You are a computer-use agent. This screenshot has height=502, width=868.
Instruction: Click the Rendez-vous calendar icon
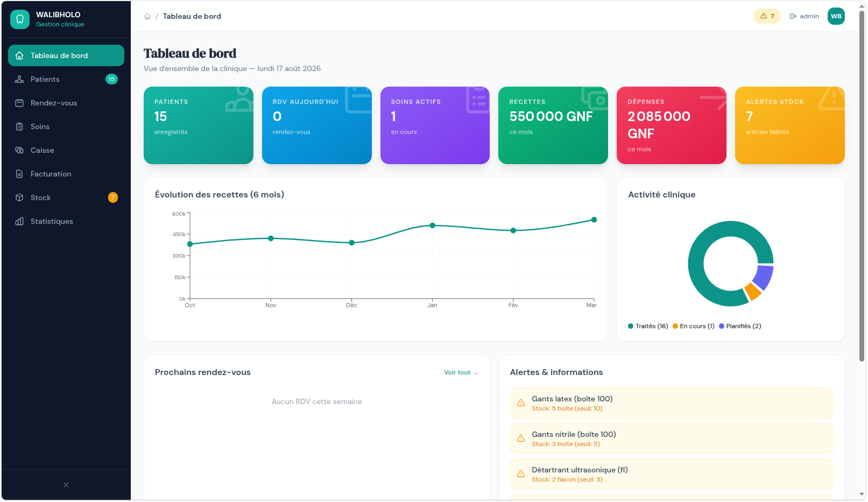point(19,103)
